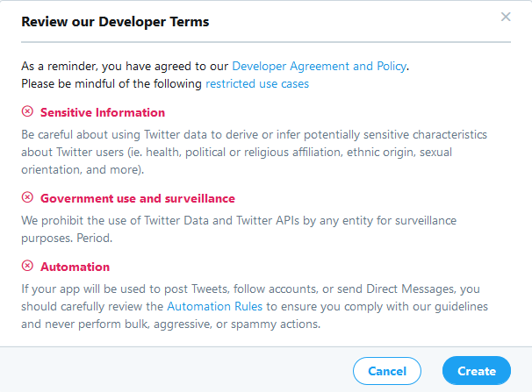This screenshot has height=392, width=532.
Task: Click the Government use and surveillance warning icon
Action: coord(28,197)
